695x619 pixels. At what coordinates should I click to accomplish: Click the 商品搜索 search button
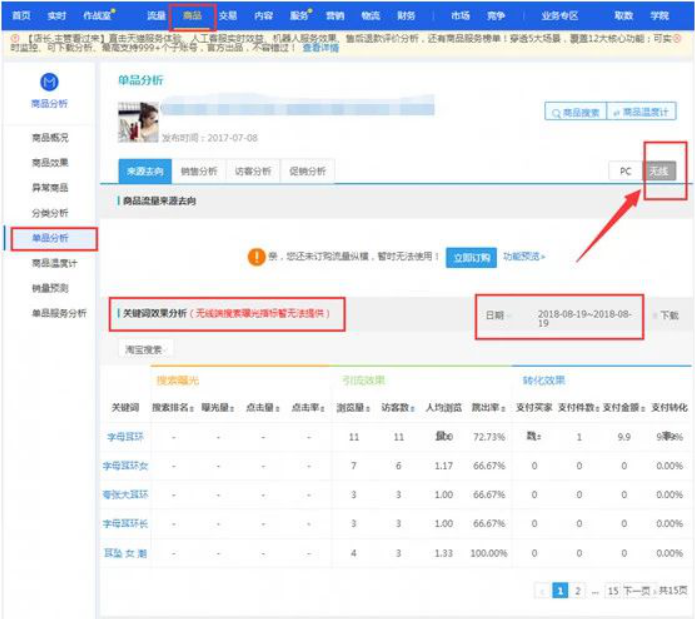coord(576,112)
